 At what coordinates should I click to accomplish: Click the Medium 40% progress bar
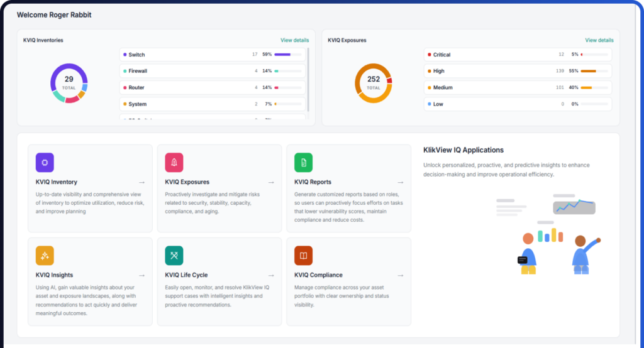(594, 87)
